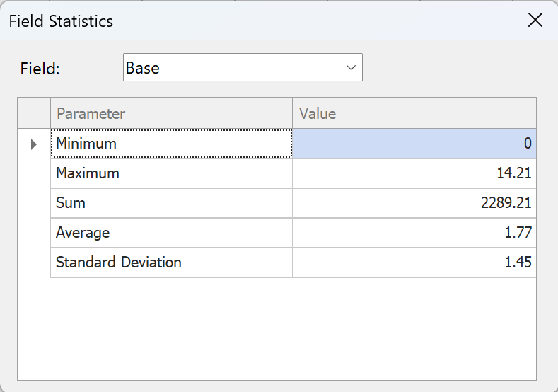This screenshot has width=558, height=392.
Task: Select the Maximum row via its row header
Action: (34, 173)
